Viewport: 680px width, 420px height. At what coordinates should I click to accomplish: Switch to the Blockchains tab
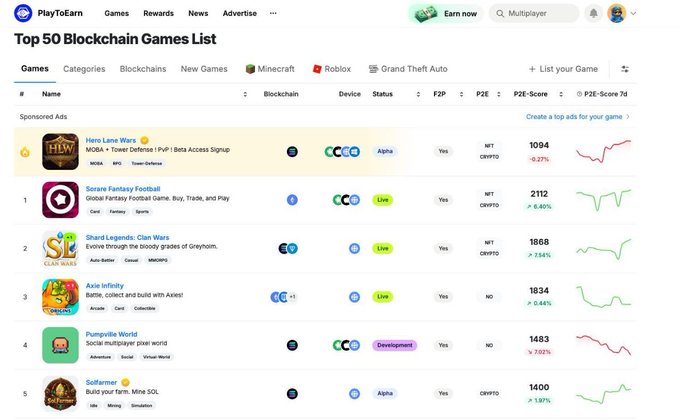tap(143, 69)
